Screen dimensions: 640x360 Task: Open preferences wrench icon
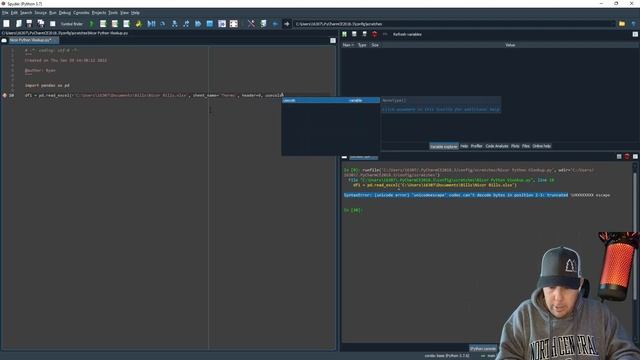click(251, 24)
